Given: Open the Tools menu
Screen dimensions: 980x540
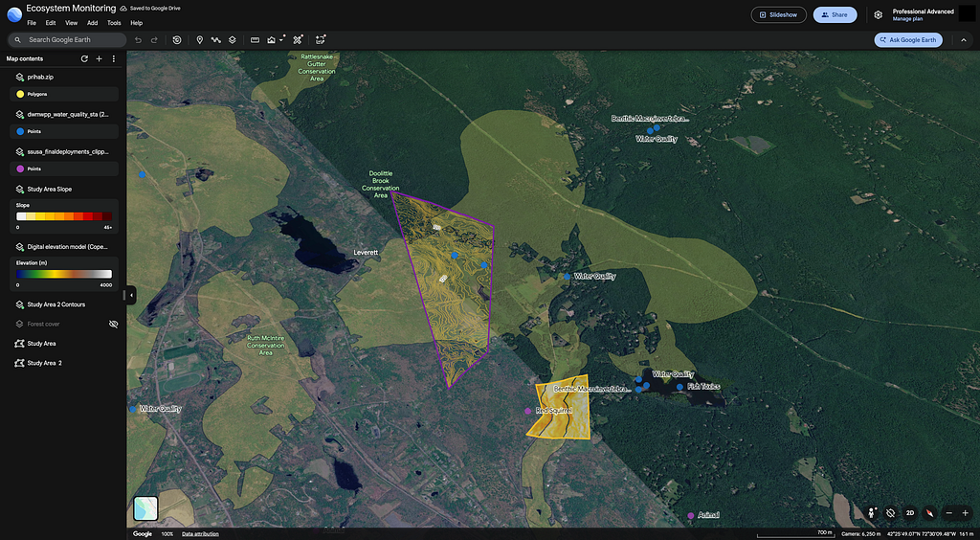Looking at the screenshot, I should tap(114, 23).
